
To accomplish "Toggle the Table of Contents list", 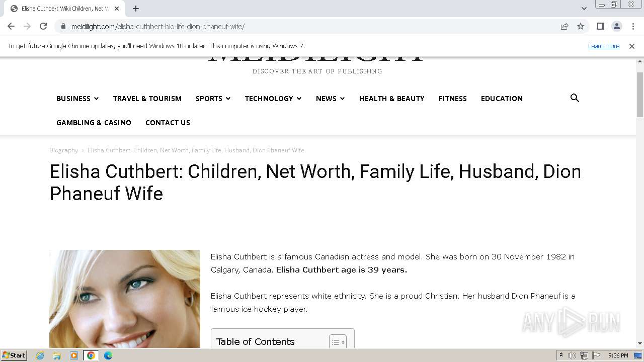I will (338, 342).
